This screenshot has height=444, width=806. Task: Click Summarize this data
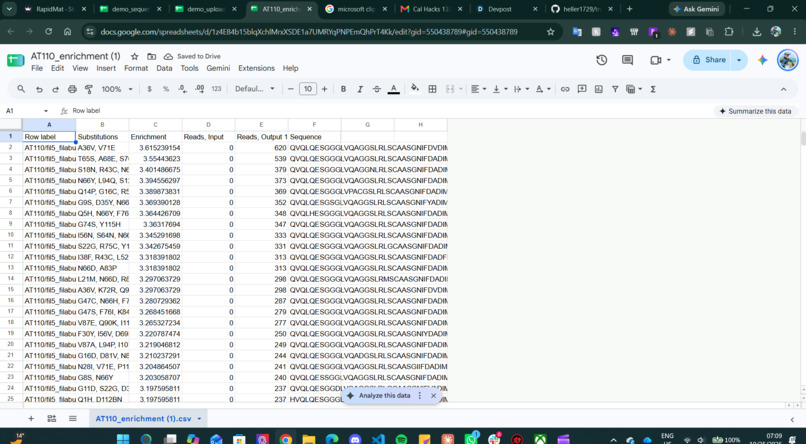pos(755,111)
